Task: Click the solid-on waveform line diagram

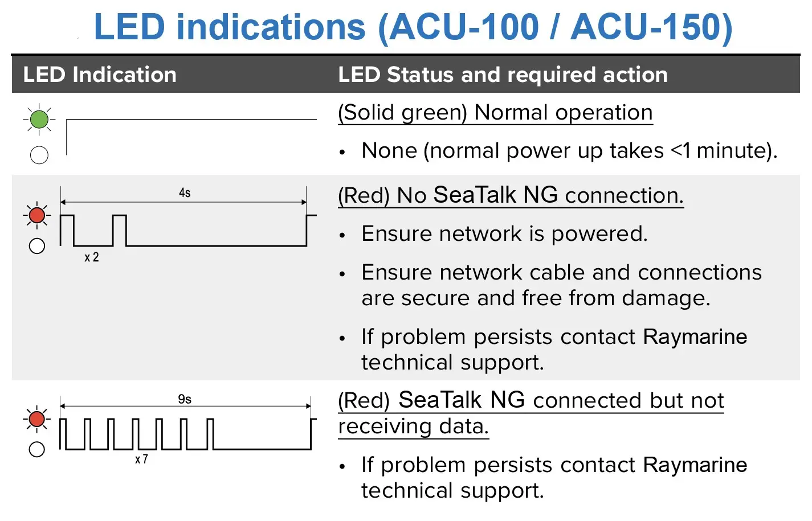Action: pos(191,137)
